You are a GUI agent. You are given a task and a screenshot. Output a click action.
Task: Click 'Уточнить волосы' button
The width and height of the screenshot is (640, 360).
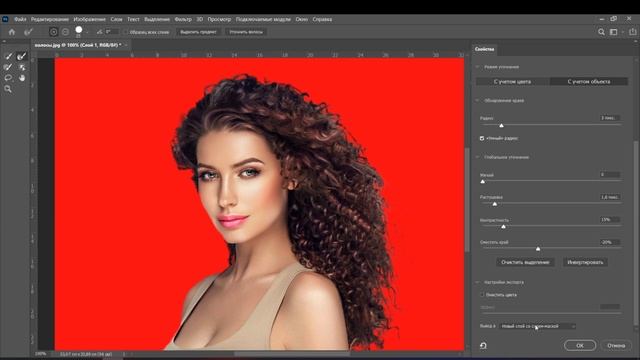point(246,32)
